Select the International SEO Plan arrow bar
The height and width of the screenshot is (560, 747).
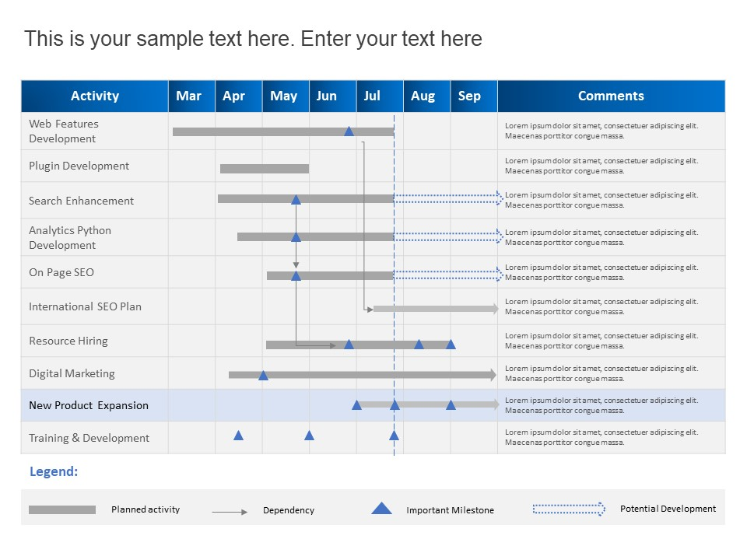pyautogui.click(x=436, y=309)
